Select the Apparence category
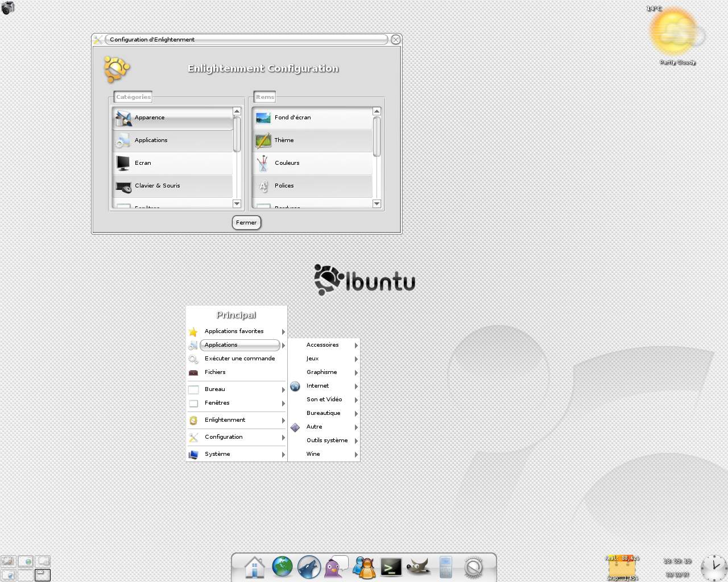Screen dimensions: 728x582 pyautogui.click(x=173, y=118)
